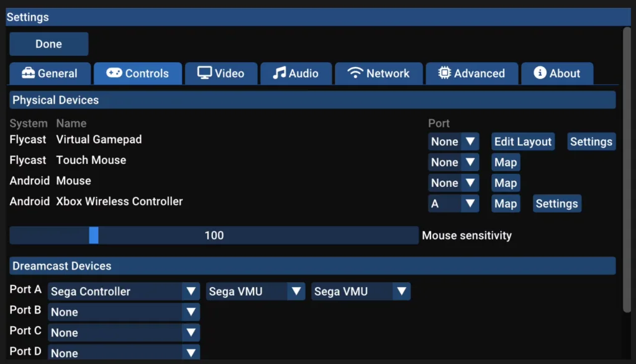Click the Wi-Fi icon on the Network tab

(x=355, y=73)
